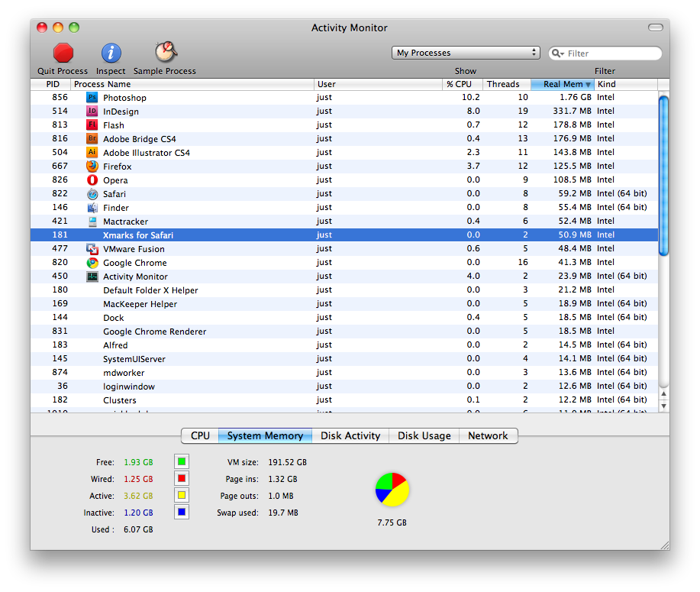
Task: Click the memory usage pie chart
Action: click(x=392, y=490)
